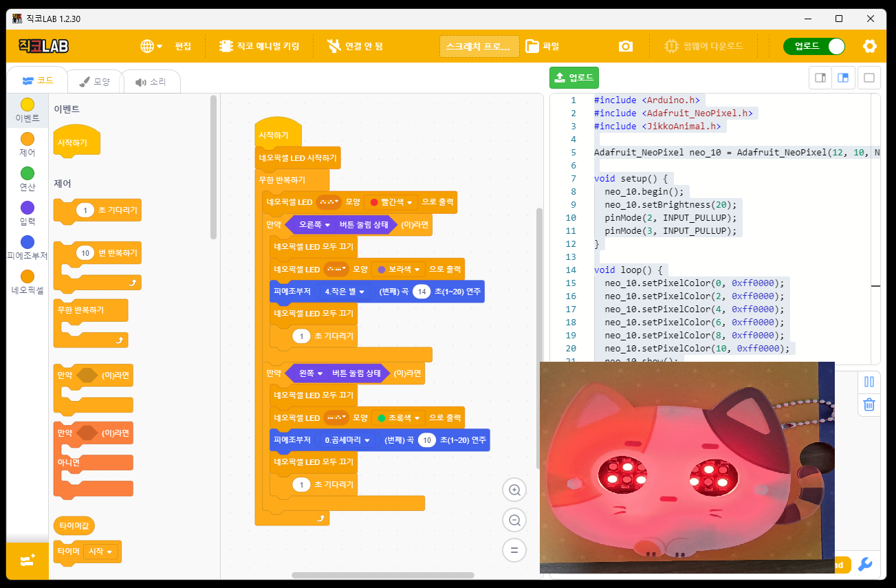The image size is (896, 588).
Task: Open the add extension button
Action: click(x=28, y=560)
